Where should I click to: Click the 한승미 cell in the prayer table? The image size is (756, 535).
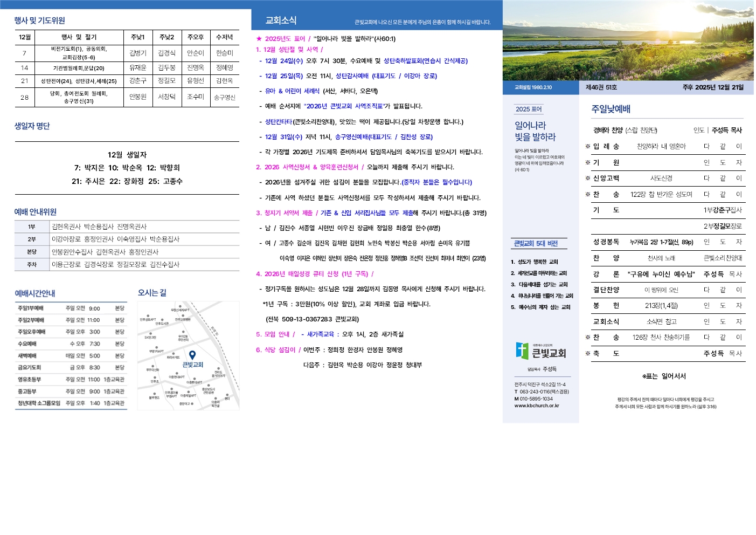[225, 53]
